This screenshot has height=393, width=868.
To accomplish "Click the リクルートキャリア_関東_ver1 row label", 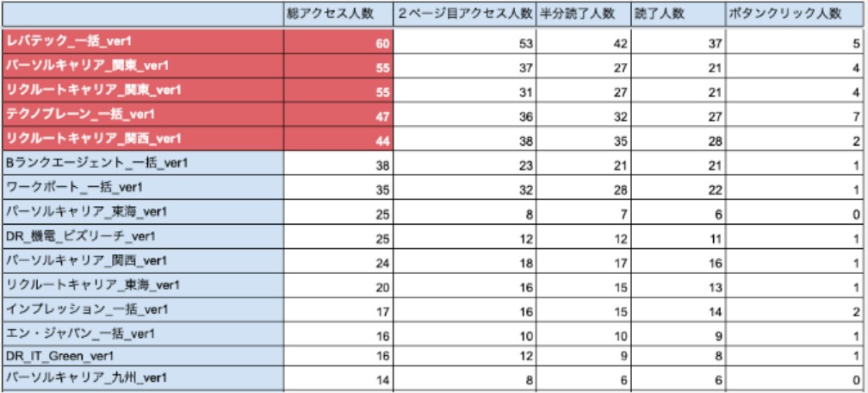I will click(x=143, y=90).
